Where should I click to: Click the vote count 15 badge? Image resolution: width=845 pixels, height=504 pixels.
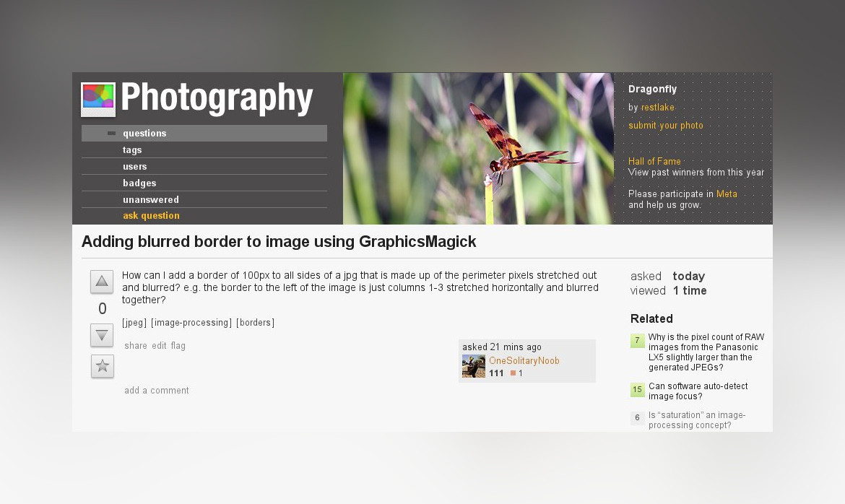638,390
